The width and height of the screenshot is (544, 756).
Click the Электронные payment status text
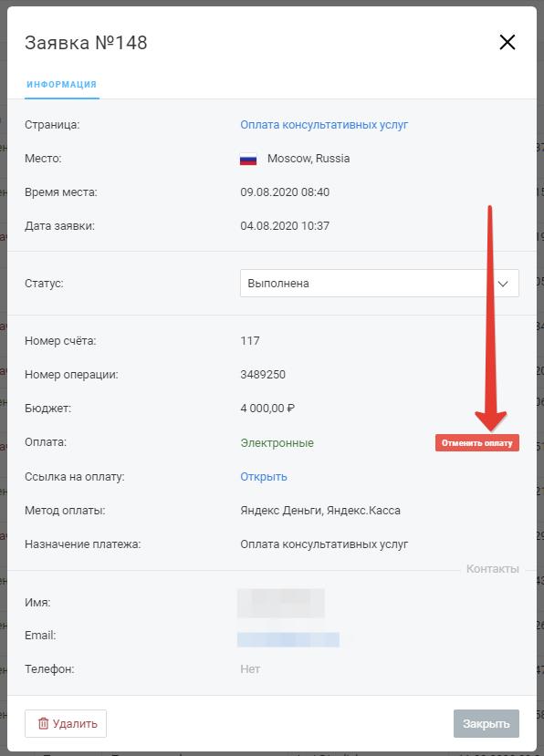(x=277, y=442)
